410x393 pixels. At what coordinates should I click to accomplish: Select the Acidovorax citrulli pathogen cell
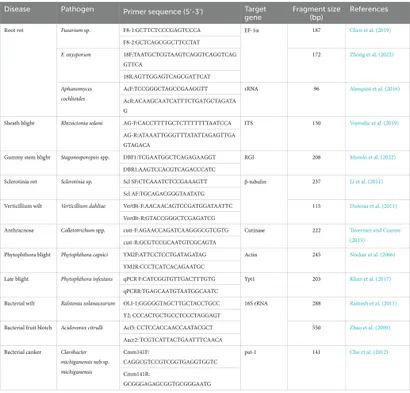point(82,328)
